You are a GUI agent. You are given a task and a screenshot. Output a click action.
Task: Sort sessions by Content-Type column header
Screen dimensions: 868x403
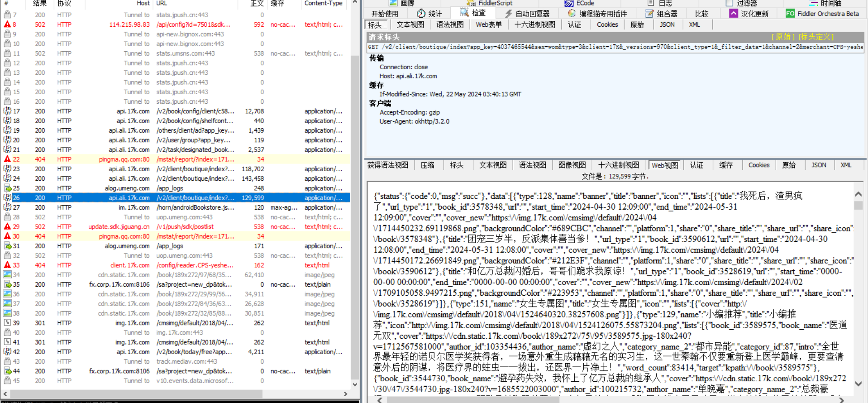coord(323,3)
